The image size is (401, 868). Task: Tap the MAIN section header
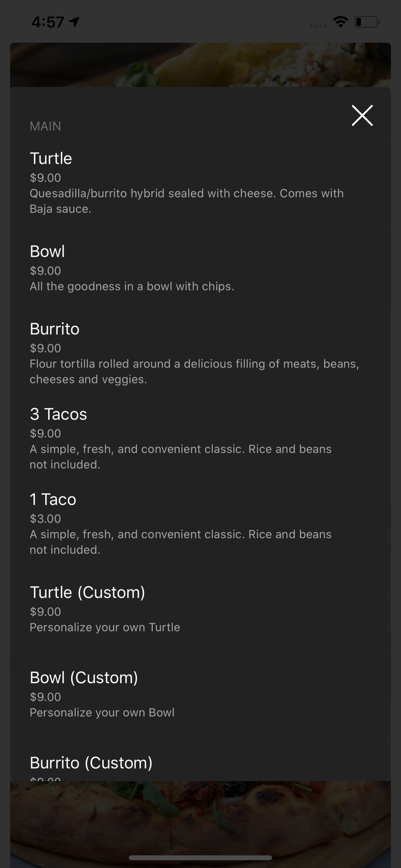click(x=45, y=126)
